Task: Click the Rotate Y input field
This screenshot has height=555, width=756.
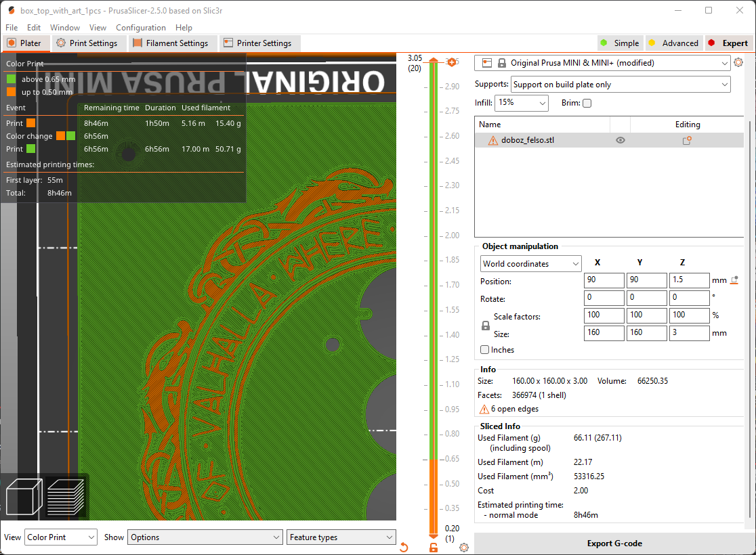Action: tap(646, 298)
